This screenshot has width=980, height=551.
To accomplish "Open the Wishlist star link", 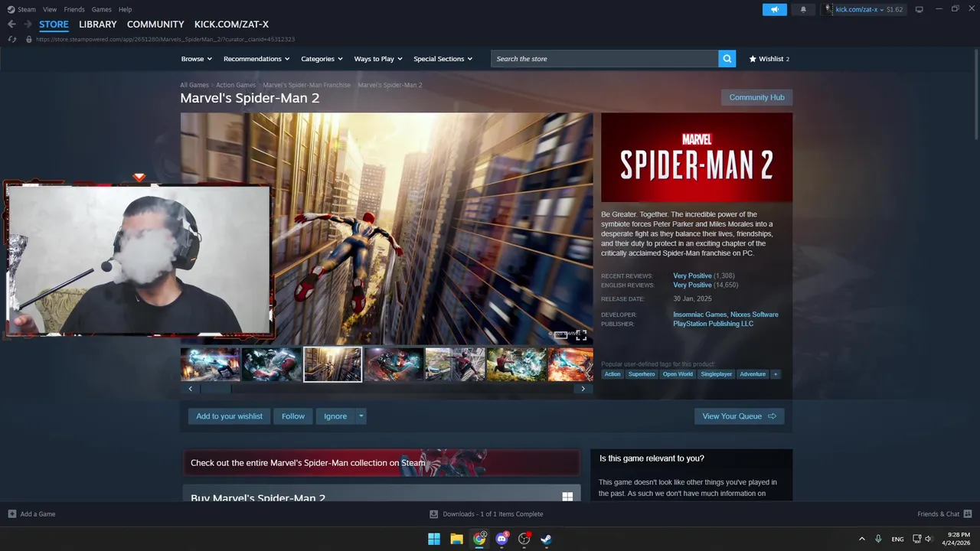I will (769, 59).
